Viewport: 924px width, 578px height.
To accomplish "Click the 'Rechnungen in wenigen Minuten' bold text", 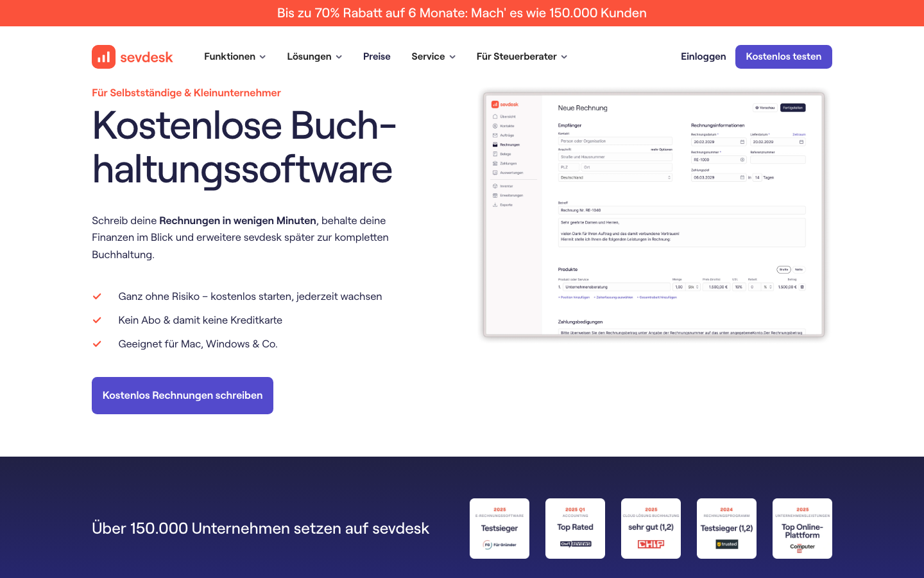I will [237, 220].
